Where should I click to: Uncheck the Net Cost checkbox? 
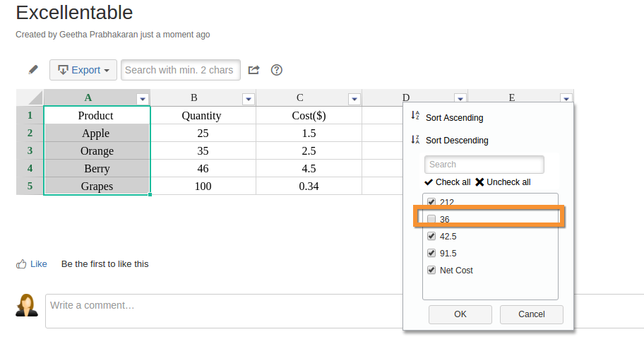click(x=431, y=270)
